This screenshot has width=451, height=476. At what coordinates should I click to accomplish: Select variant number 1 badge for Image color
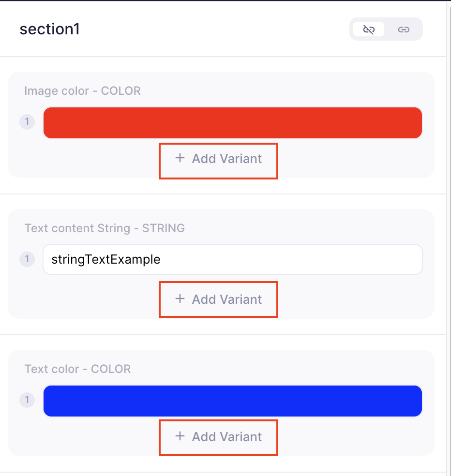tap(27, 122)
